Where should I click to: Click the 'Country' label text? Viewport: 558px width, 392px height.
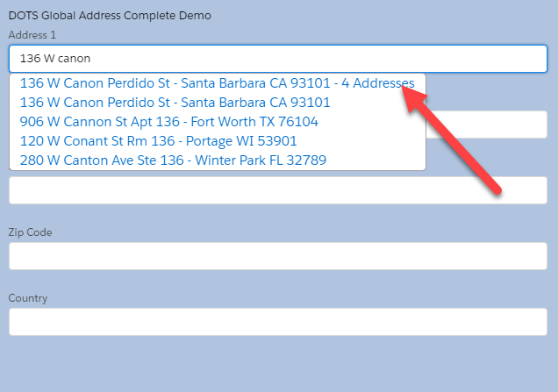(x=28, y=298)
